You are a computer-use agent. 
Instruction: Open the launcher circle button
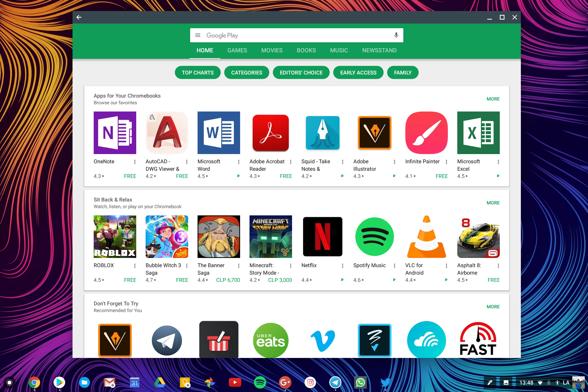9,382
